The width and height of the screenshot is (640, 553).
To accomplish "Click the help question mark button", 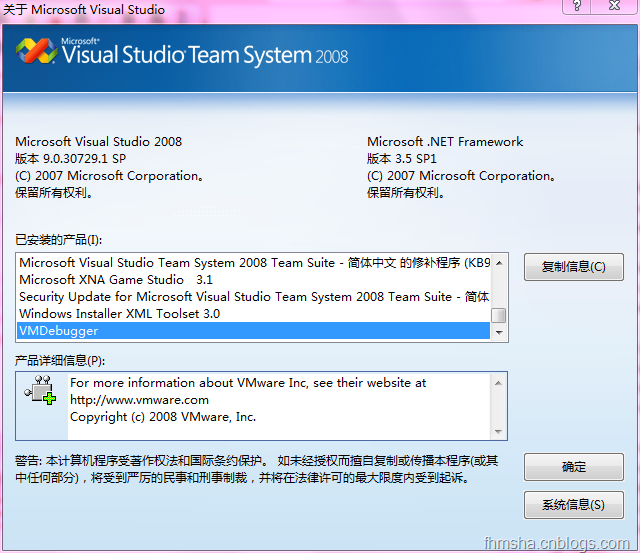I will tap(576, 6).
